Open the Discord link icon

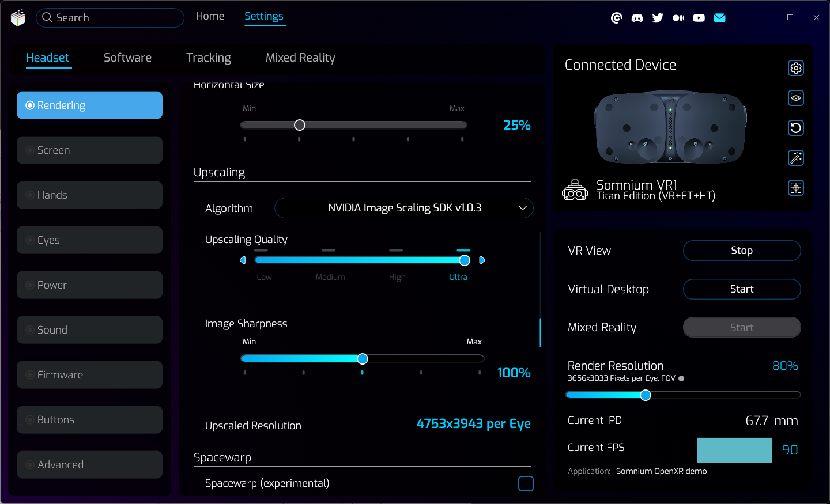[x=637, y=18]
